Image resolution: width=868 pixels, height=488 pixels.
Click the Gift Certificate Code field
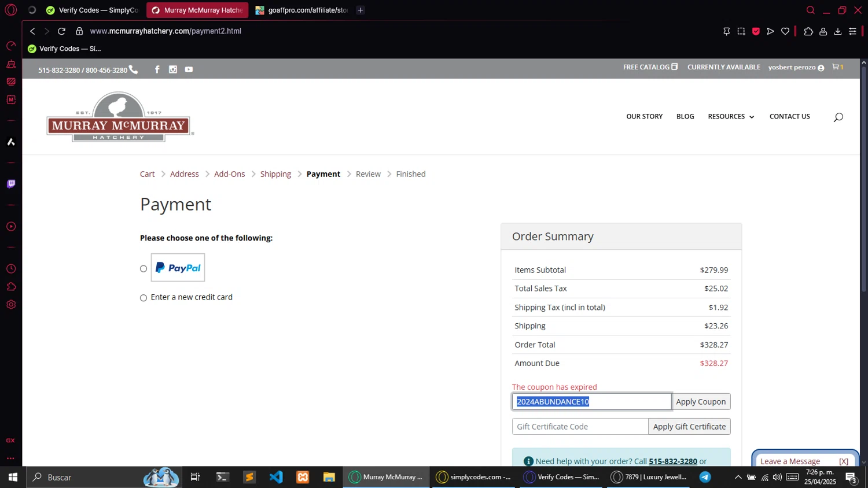pyautogui.click(x=580, y=427)
